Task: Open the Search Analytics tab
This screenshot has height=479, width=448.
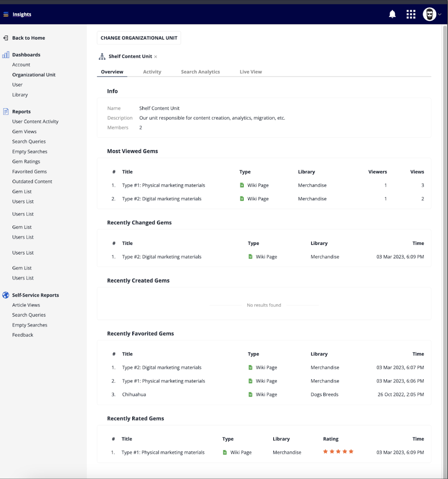Action: click(x=200, y=72)
